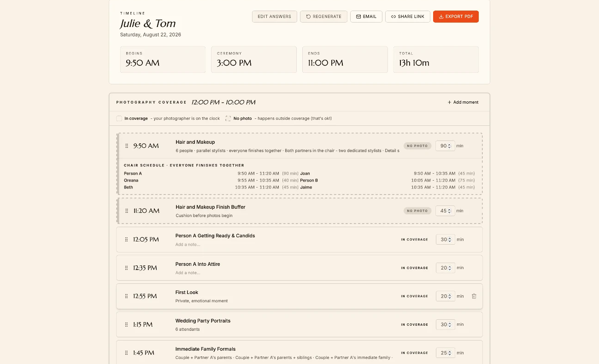
Task: Click the Finish Buffer duration field (45)
Action: coord(445,211)
